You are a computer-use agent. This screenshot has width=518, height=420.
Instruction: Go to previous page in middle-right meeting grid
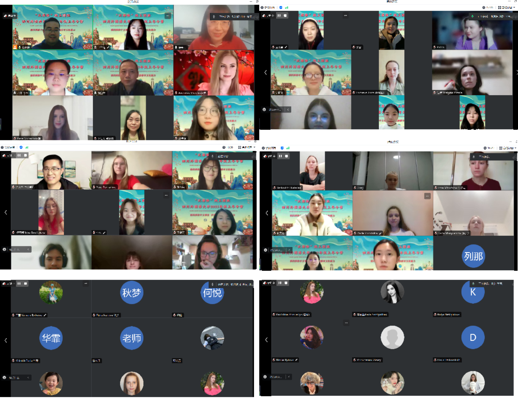pyautogui.click(x=267, y=213)
